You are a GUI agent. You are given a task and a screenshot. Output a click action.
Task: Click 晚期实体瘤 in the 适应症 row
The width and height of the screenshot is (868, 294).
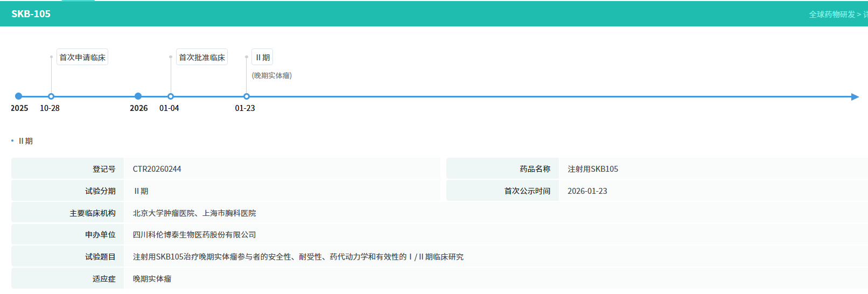[x=152, y=279]
